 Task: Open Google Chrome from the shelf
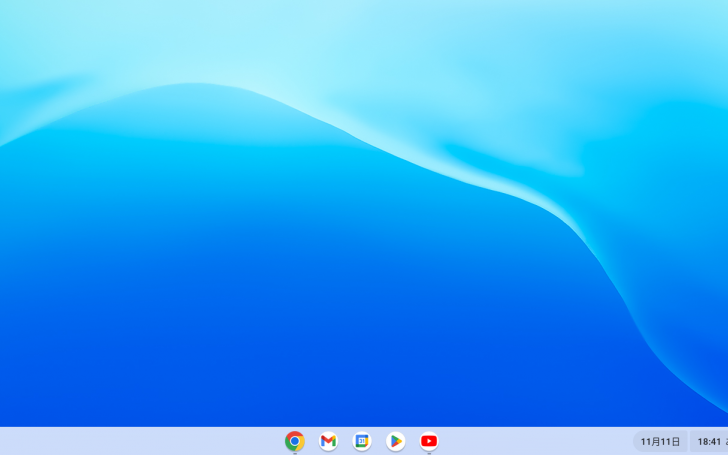294,441
